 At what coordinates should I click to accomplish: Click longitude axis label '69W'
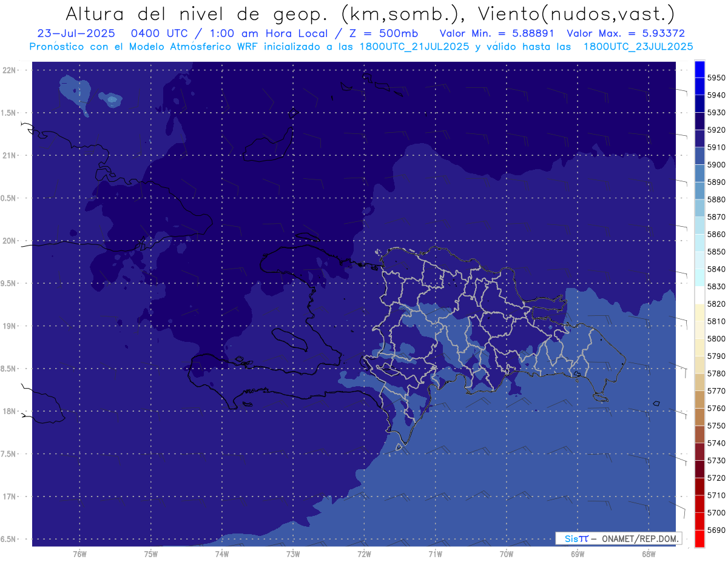(578, 554)
